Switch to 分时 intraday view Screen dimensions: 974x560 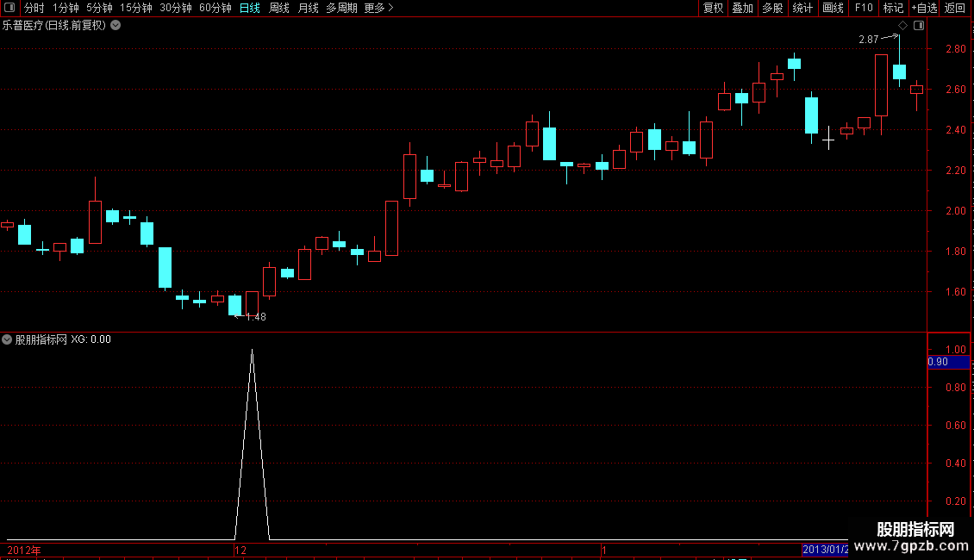[34, 8]
